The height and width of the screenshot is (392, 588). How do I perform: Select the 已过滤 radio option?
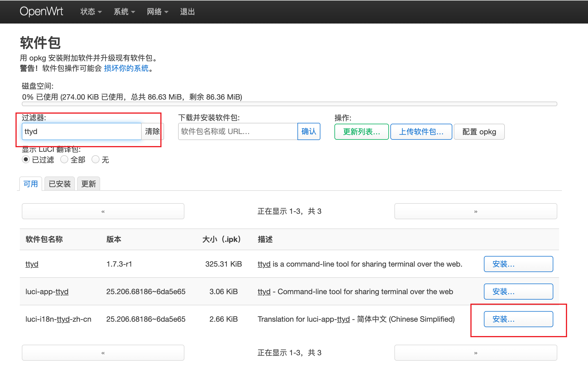pos(26,159)
